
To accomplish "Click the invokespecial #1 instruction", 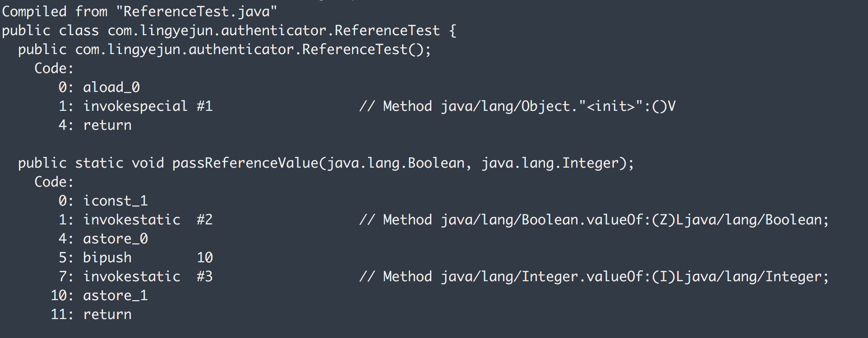I will click(148, 106).
